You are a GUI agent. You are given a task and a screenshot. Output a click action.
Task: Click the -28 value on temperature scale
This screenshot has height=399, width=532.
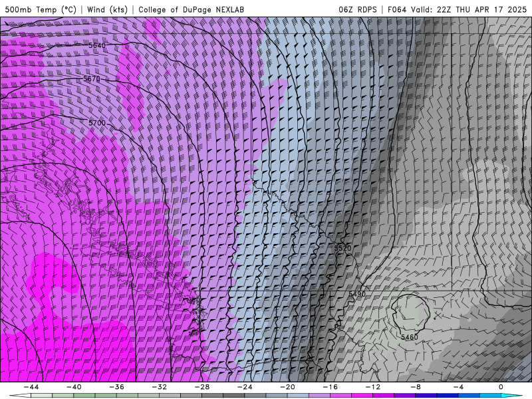pos(202,387)
